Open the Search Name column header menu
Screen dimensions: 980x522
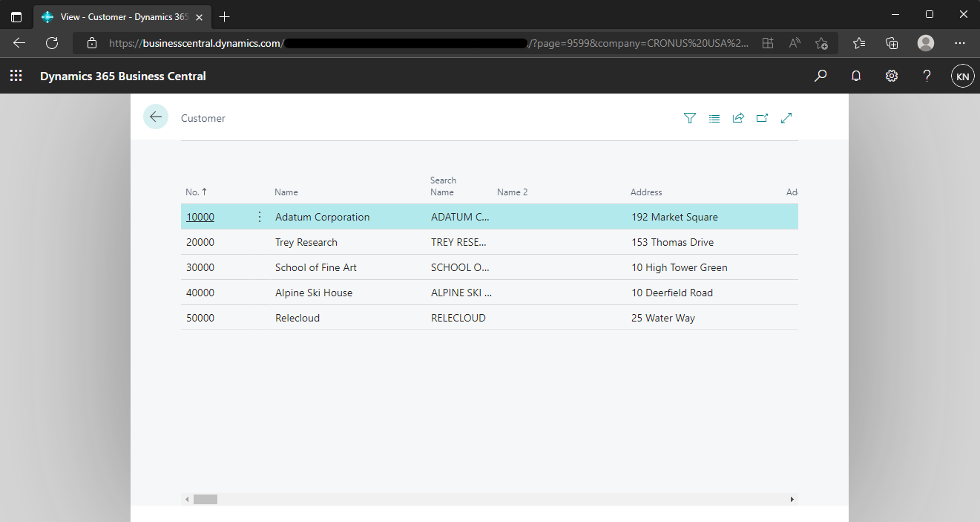click(x=443, y=186)
